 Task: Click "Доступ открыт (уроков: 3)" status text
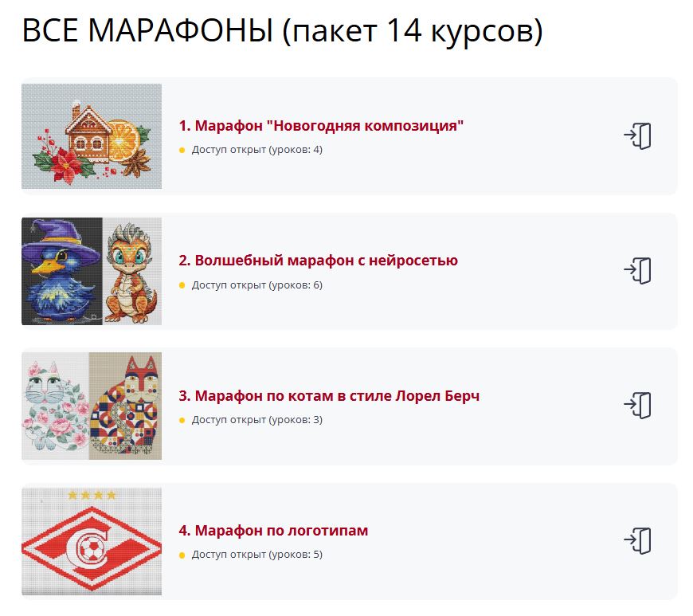(256, 420)
